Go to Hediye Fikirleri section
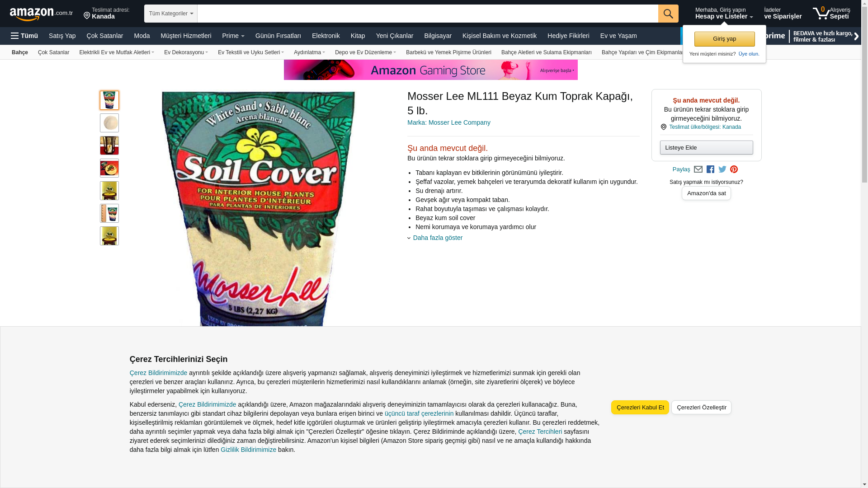The width and height of the screenshot is (868, 488). 568,36
